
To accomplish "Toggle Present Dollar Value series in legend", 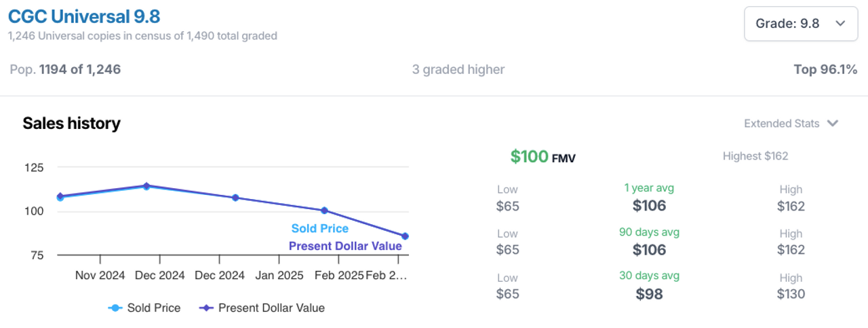I will pyautogui.click(x=262, y=308).
